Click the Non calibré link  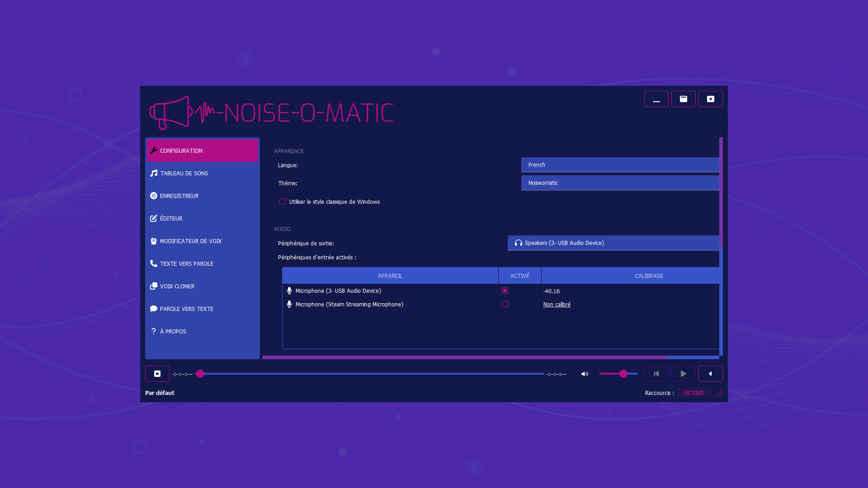557,305
